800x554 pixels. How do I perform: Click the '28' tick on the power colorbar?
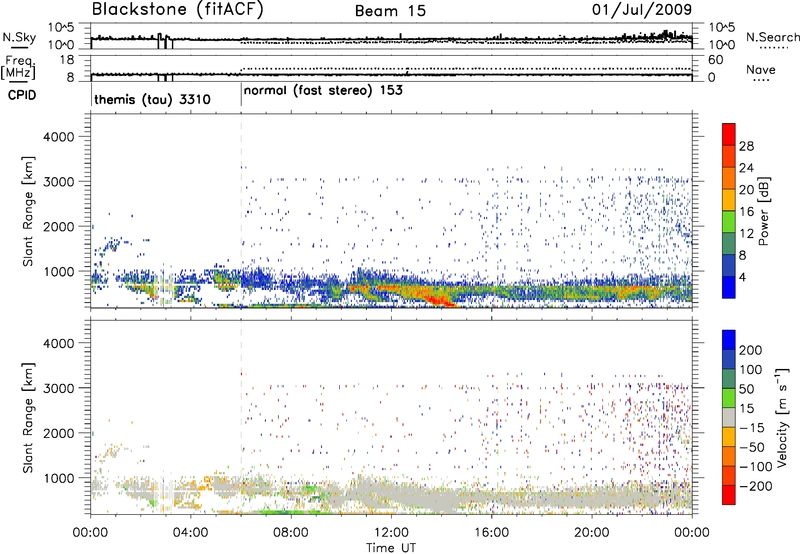(x=746, y=146)
